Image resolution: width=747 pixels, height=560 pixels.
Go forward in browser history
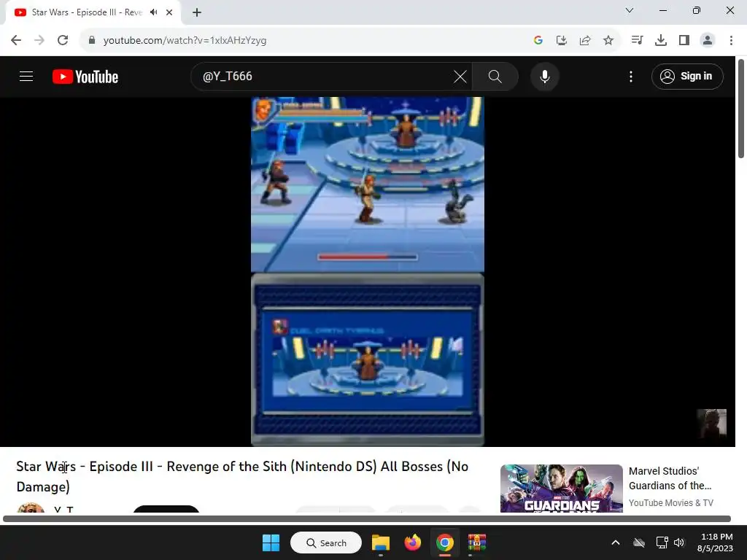(39, 40)
